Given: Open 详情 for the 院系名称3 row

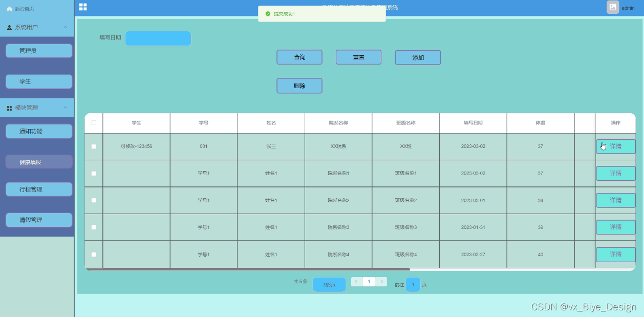Looking at the screenshot, I should pos(616,227).
